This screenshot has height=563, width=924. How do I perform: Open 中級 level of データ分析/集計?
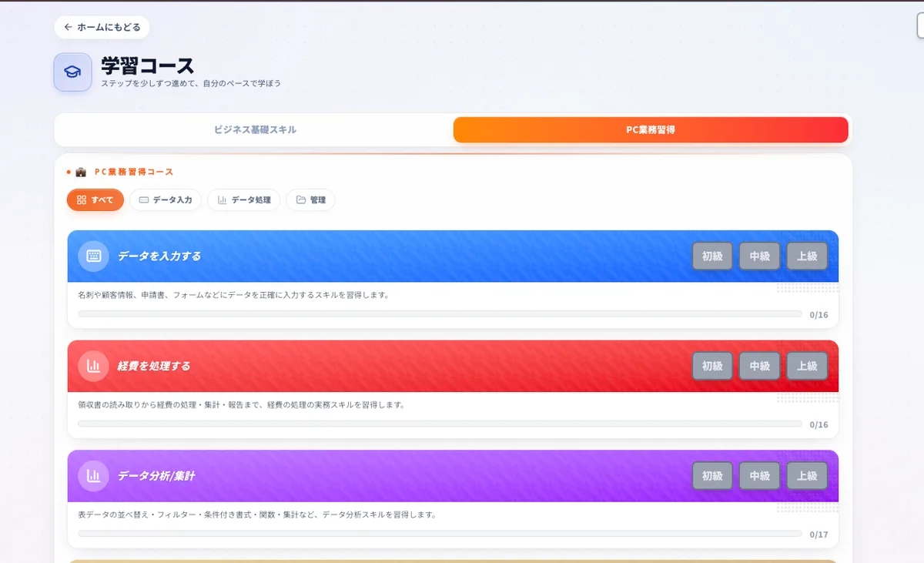pyautogui.click(x=760, y=476)
